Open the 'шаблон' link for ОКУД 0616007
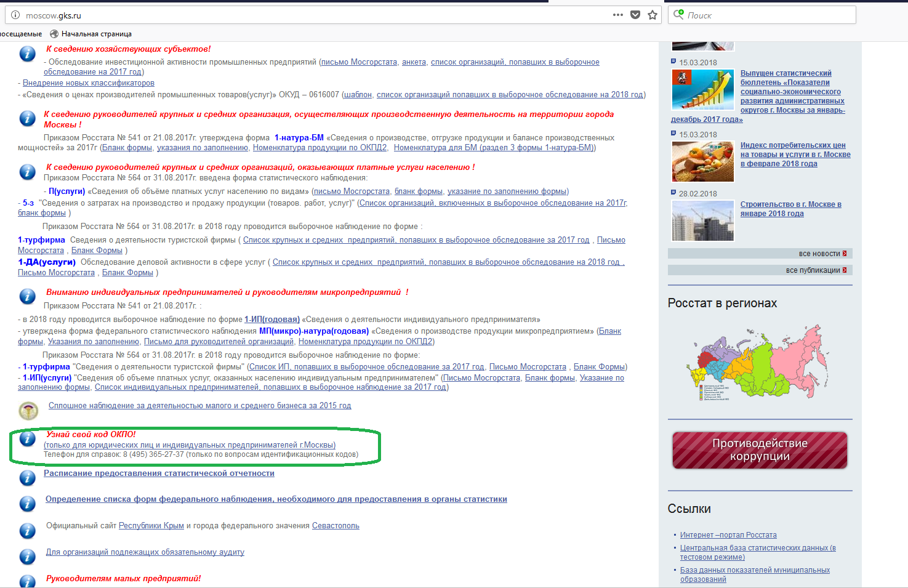Image resolution: width=908 pixels, height=588 pixels. tap(358, 95)
